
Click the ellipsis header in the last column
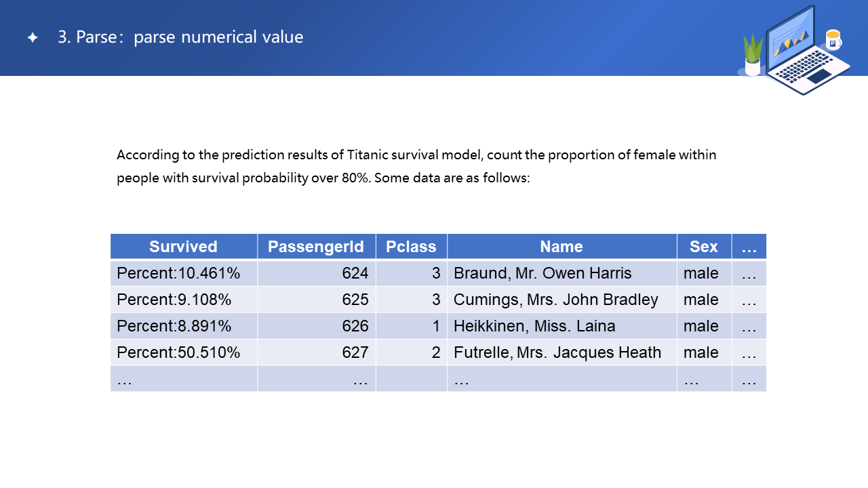[749, 247]
